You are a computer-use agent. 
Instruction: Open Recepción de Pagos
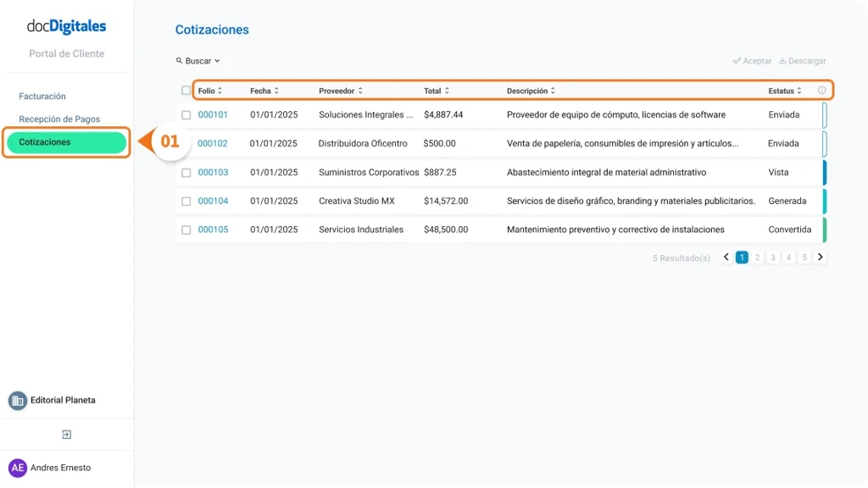[x=58, y=119]
